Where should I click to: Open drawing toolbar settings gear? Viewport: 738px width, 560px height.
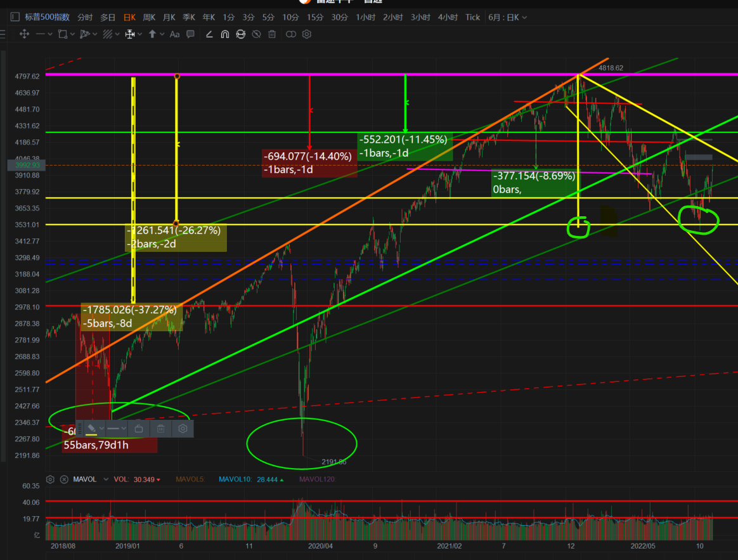307,34
